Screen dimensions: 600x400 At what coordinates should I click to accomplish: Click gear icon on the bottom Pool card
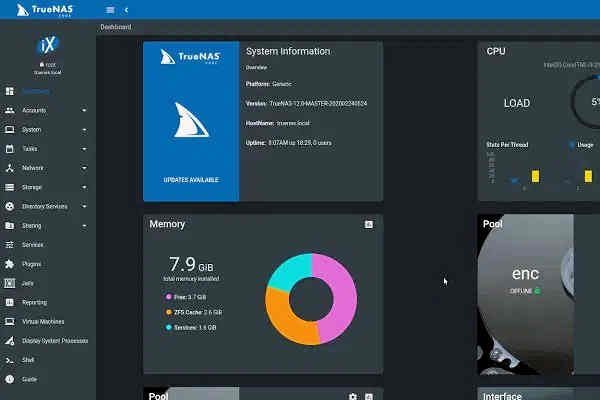[x=352, y=396]
